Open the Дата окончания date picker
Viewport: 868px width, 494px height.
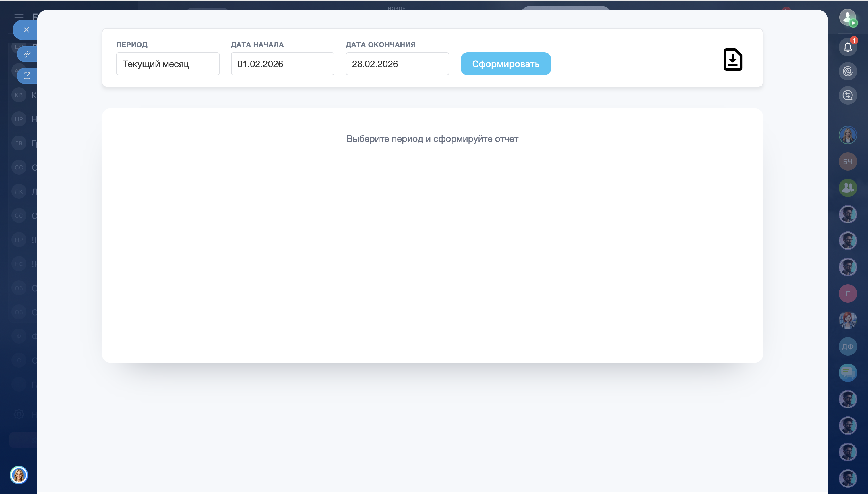click(397, 64)
